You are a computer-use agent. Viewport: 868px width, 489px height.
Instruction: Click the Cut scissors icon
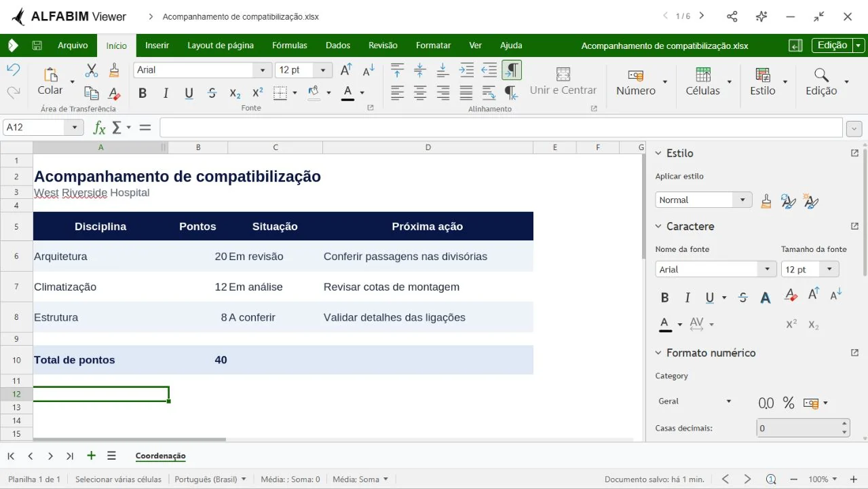[92, 70]
